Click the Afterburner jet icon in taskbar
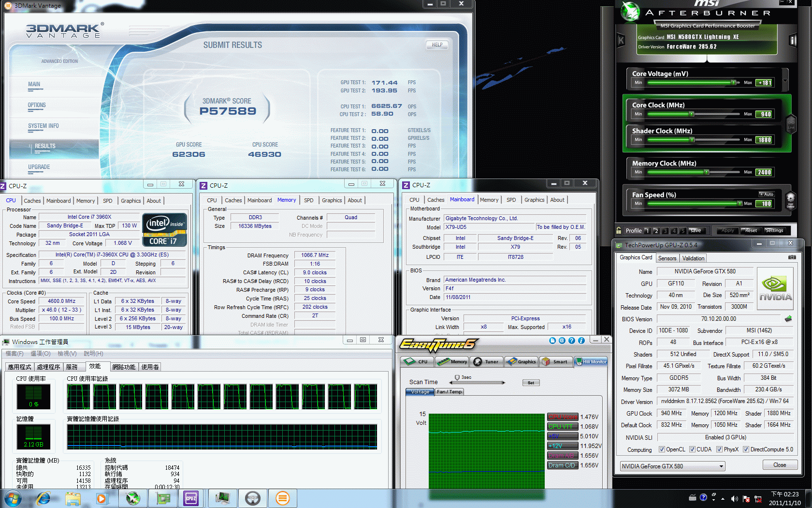812x508 pixels. coord(133,498)
